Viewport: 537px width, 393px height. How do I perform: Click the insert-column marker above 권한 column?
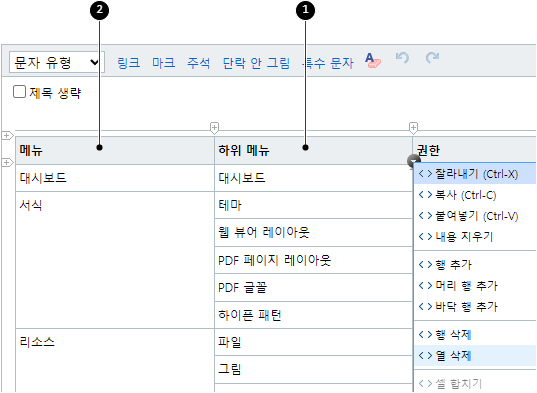(413, 128)
